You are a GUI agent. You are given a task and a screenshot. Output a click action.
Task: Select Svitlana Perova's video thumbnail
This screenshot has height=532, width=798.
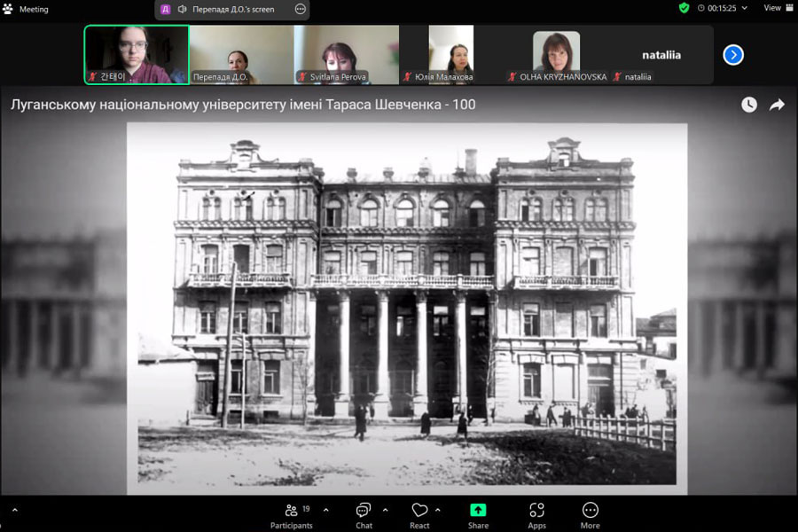coord(346,54)
